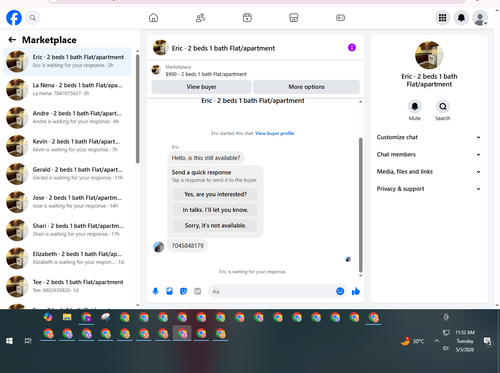Expand the Privacy & support section
The image size is (500, 373).
coord(429,189)
